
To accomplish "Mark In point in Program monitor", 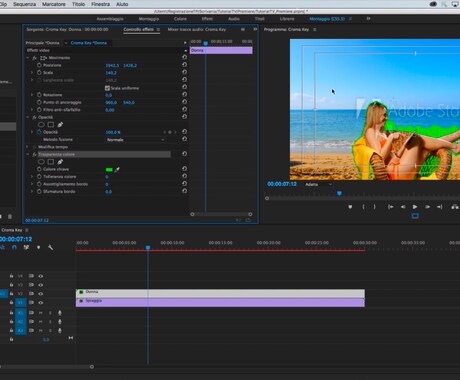I will pyautogui.click(x=363, y=207).
